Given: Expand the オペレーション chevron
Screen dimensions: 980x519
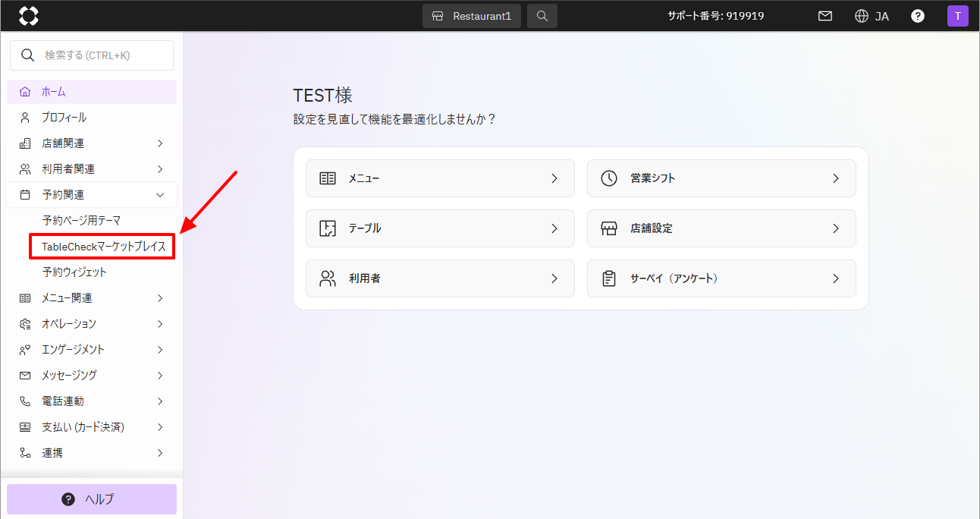Looking at the screenshot, I should [160, 324].
